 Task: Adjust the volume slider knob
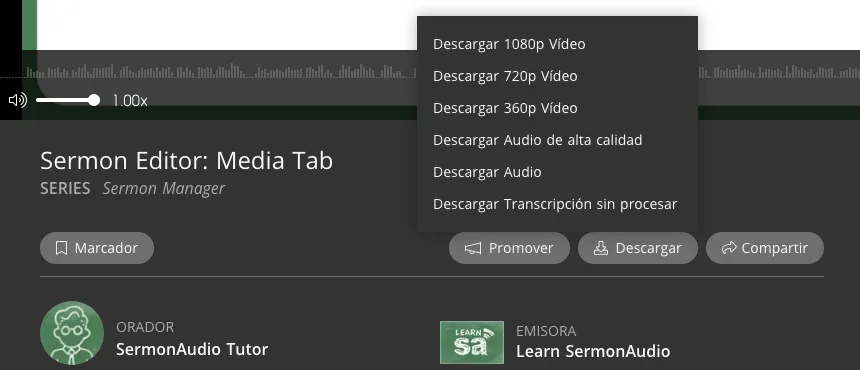pyautogui.click(x=94, y=100)
